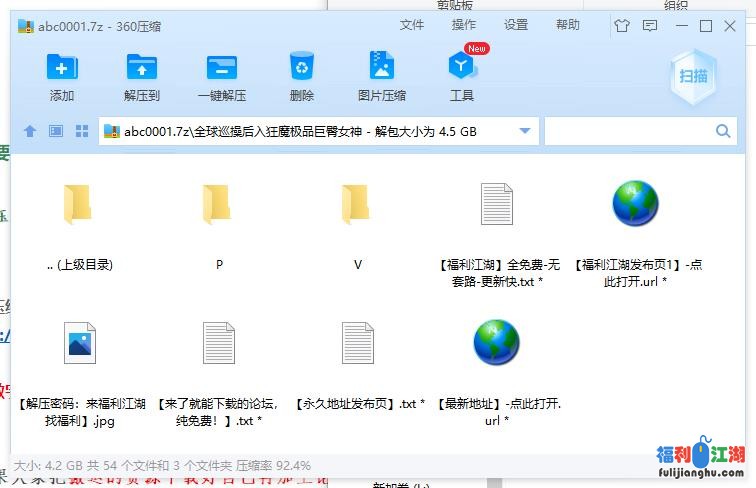The height and width of the screenshot is (488, 756).
Task: Click the 删除 (Delete) recycle icon
Action: (x=302, y=68)
